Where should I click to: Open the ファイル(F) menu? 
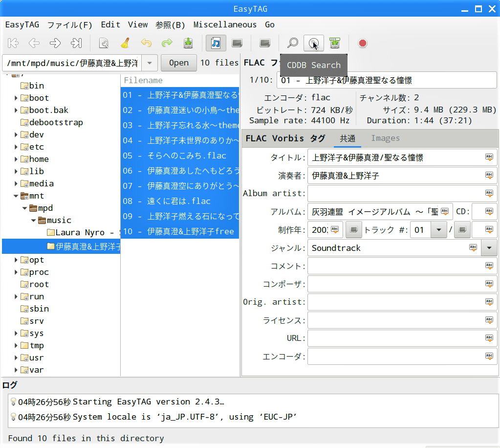pos(70,25)
